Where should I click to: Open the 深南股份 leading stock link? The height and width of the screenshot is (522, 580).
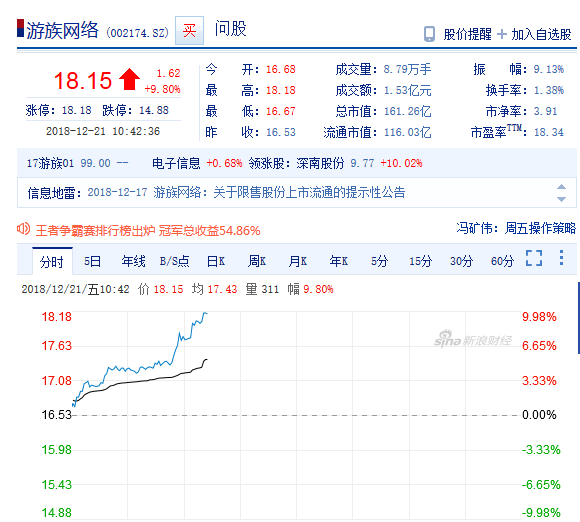tap(320, 163)
